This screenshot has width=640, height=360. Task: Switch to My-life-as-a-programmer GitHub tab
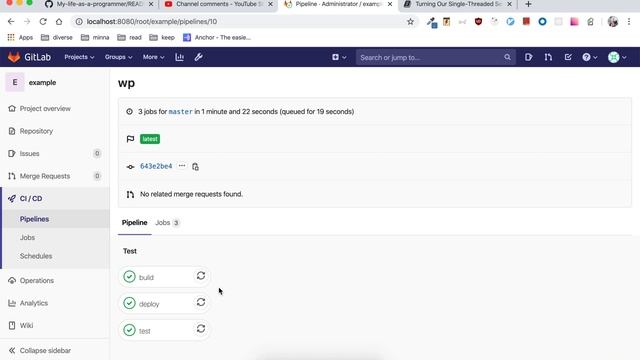click(x=100, y=4)
